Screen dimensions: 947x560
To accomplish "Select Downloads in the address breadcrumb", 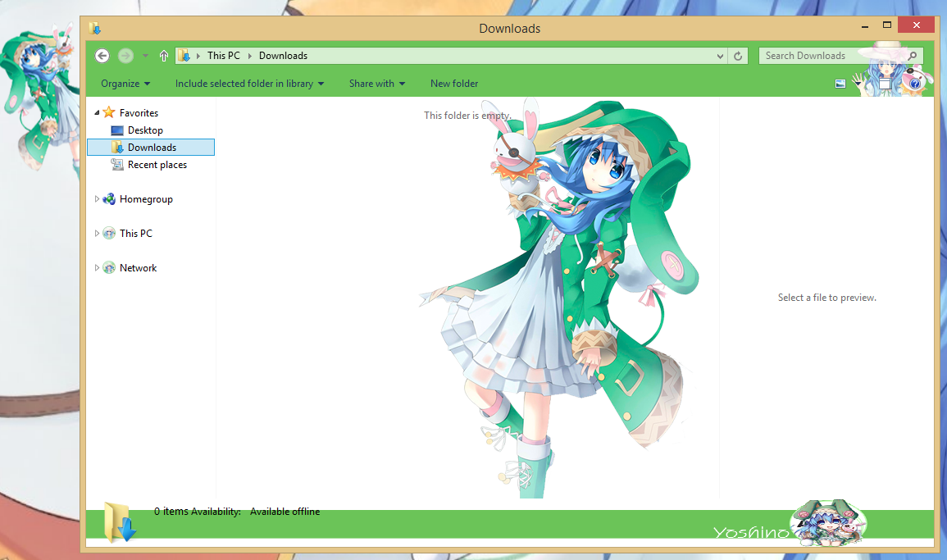I will [x=283, y=56].
